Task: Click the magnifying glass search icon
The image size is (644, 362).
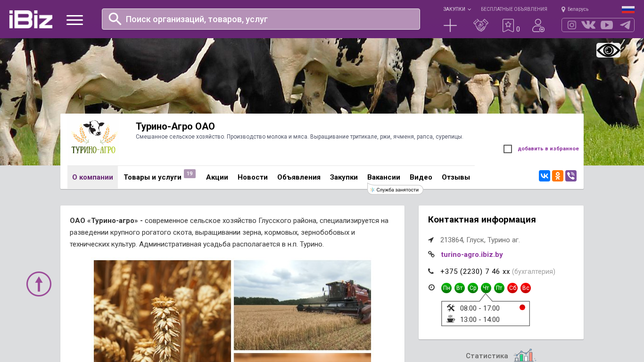Action: [x=115, y=19]
